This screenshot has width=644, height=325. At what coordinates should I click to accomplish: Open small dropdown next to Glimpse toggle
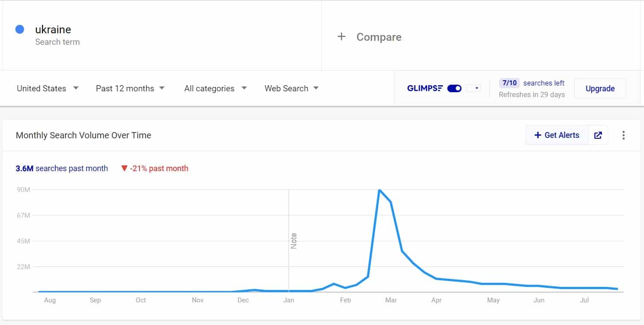pyautogui.click(x=474, y=88)
